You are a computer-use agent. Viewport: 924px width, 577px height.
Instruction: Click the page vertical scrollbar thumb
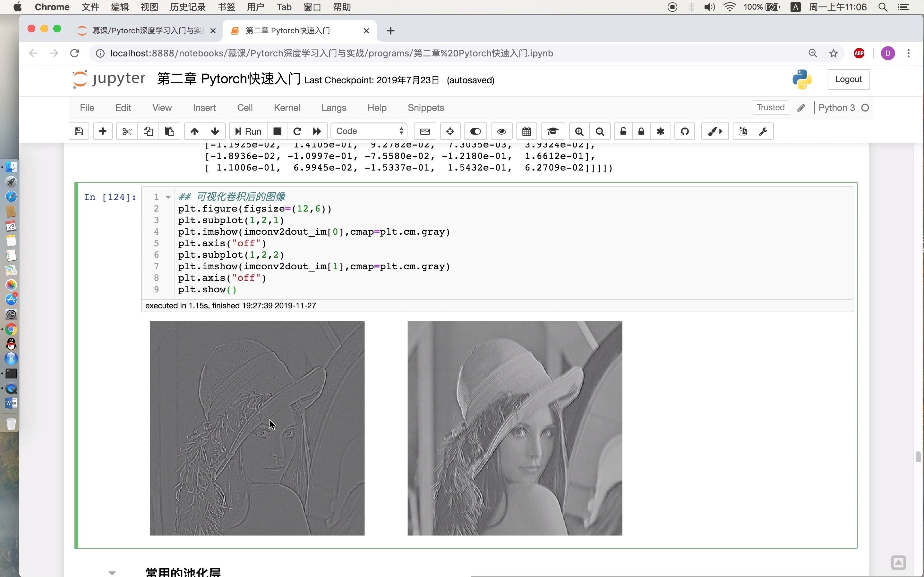918,456
